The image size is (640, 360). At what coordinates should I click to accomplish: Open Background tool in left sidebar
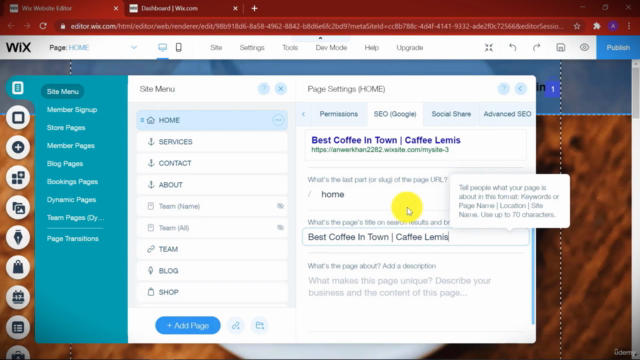click(18, 118)
